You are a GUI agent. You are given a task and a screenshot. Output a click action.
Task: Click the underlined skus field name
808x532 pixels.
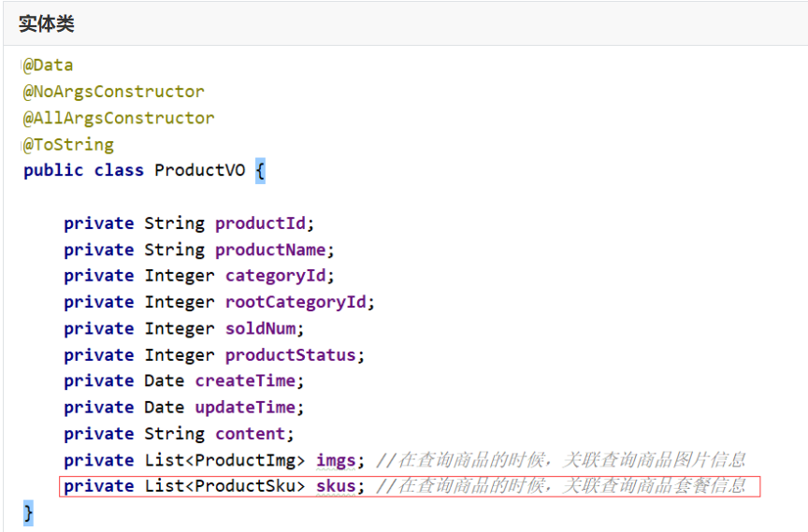coord(336,486)
